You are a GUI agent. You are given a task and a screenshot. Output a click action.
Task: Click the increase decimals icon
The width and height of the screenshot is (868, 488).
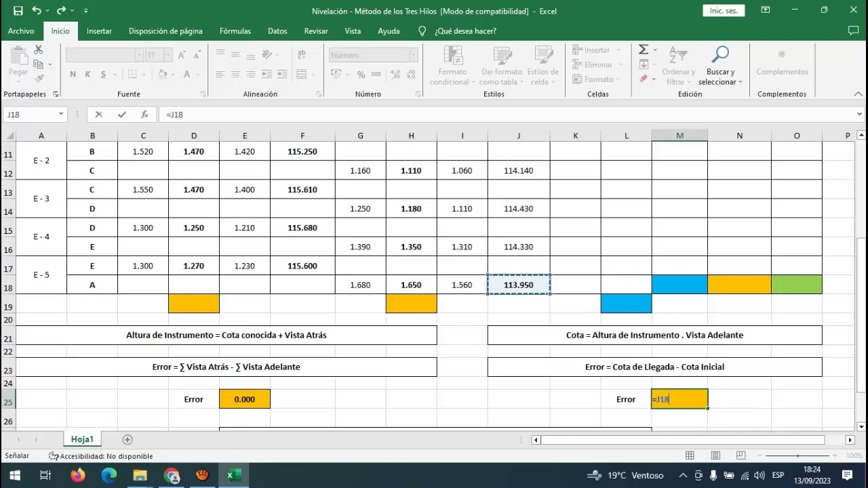point(394,75)
